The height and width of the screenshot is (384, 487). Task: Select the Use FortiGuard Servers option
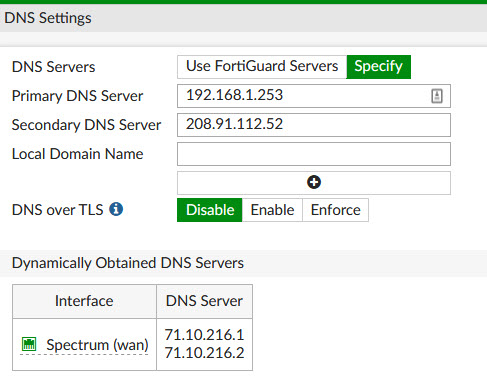point(262,67)
